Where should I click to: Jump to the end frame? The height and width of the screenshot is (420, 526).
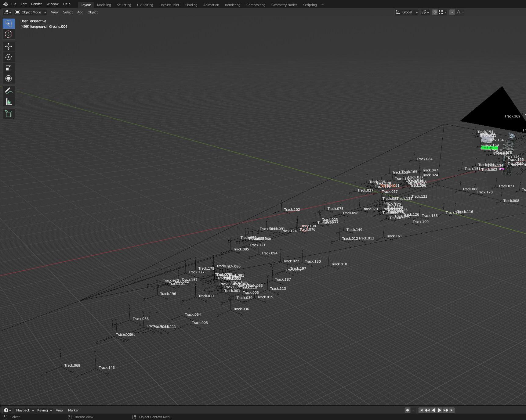[x=452, y=410]
